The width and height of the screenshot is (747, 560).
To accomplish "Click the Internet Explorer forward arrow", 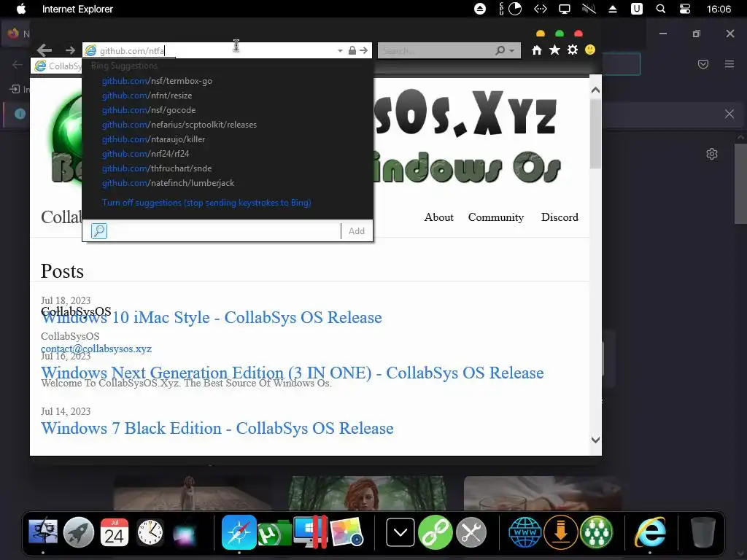I will point(70,50).
